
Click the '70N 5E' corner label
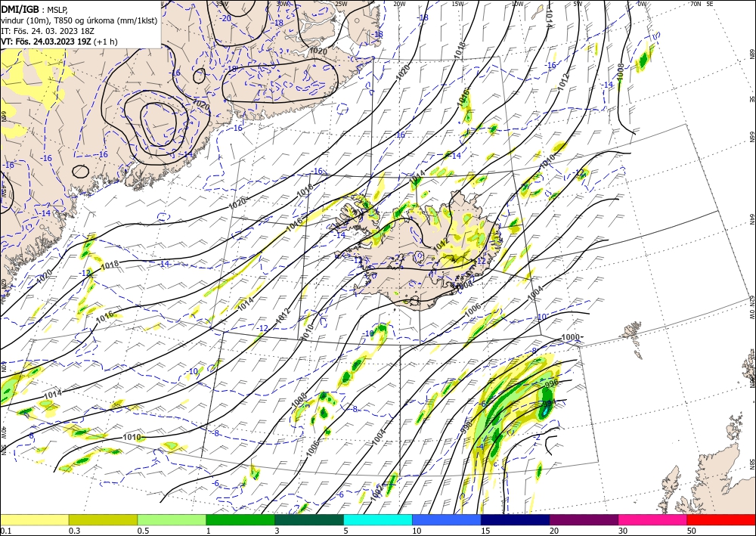pos(702,3)
